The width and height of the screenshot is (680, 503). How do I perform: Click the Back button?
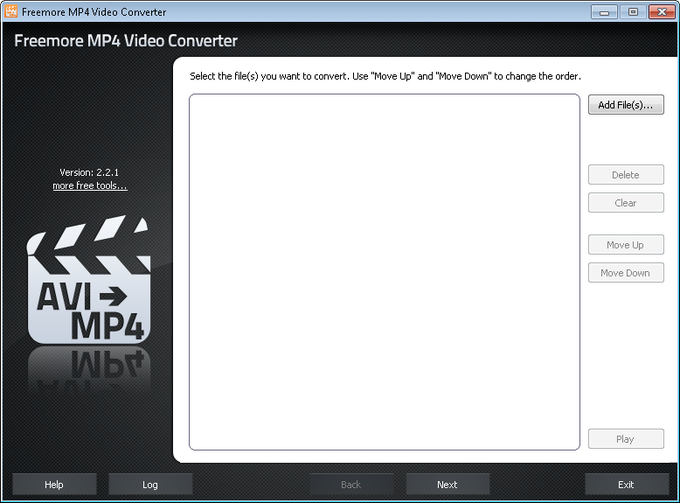tap(351, 484)
